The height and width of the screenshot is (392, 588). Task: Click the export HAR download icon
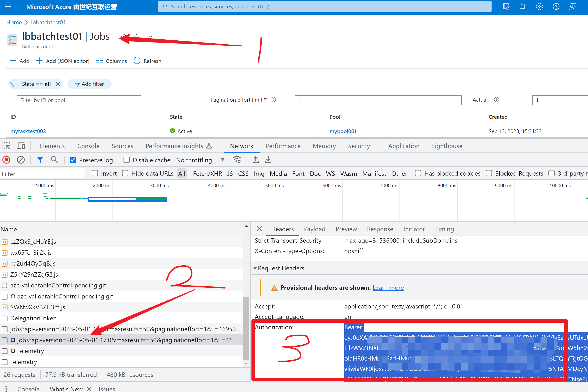point(268,160)
